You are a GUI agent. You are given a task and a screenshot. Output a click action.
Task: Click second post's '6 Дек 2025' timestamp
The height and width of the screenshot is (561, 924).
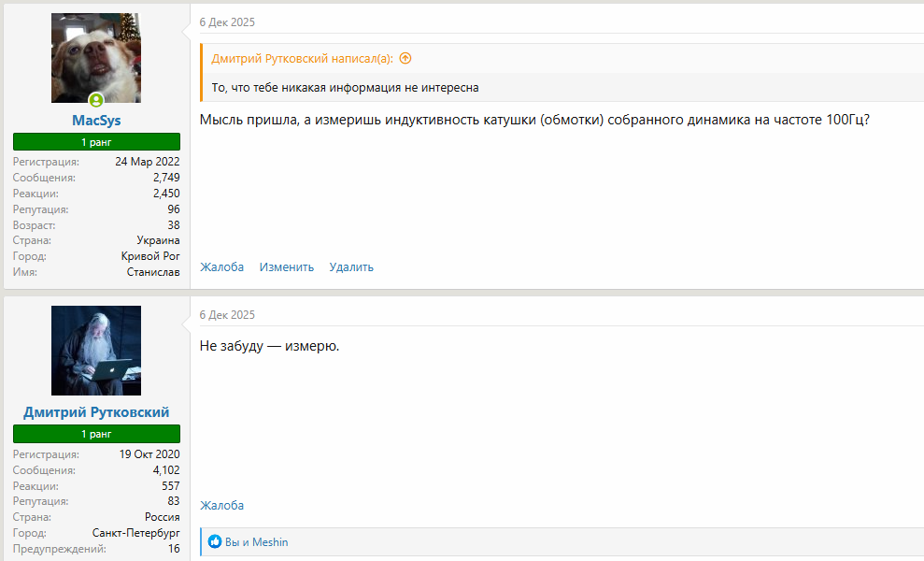pyautogui.click(x=227, y=315)
